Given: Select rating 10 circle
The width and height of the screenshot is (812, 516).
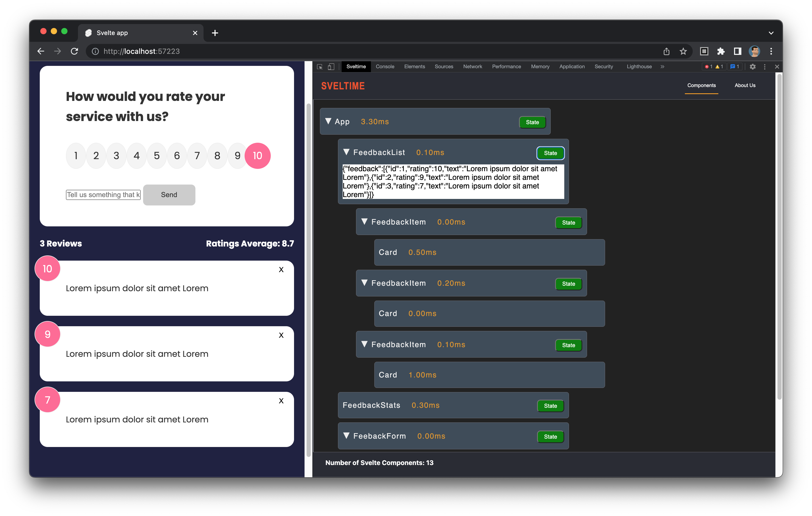Looking at the screenshot, I should click(257, 156).
